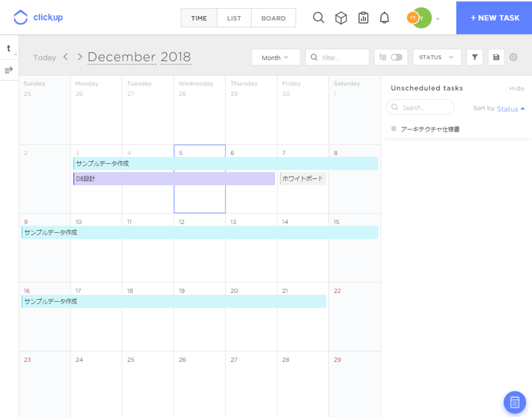Open the ホワイトボード task
Image resolution: width=532 pixels, height=417 pixels.
point(303,179)
